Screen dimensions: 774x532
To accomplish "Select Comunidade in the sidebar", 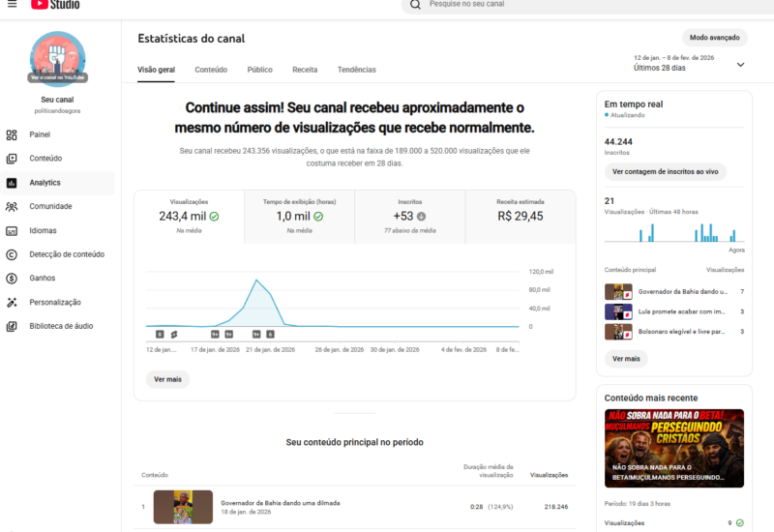I will (x=57, y=206).
